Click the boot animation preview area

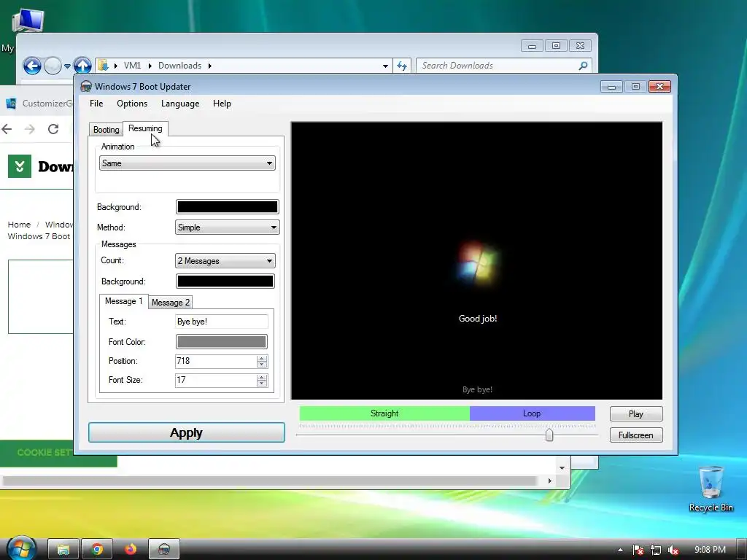point(477,260)
